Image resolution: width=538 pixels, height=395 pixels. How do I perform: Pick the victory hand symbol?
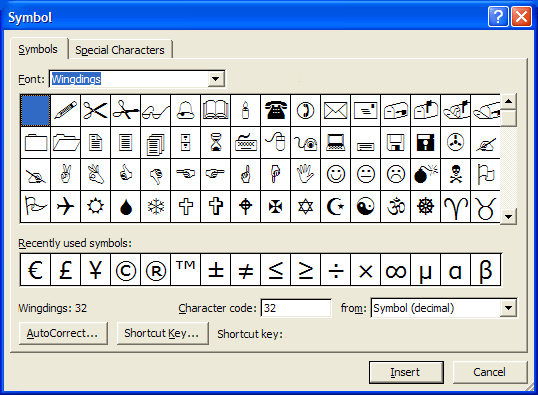coord(66,174)
